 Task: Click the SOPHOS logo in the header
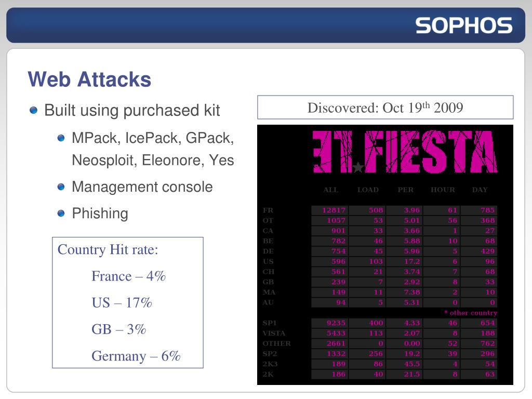pos(464,26)
